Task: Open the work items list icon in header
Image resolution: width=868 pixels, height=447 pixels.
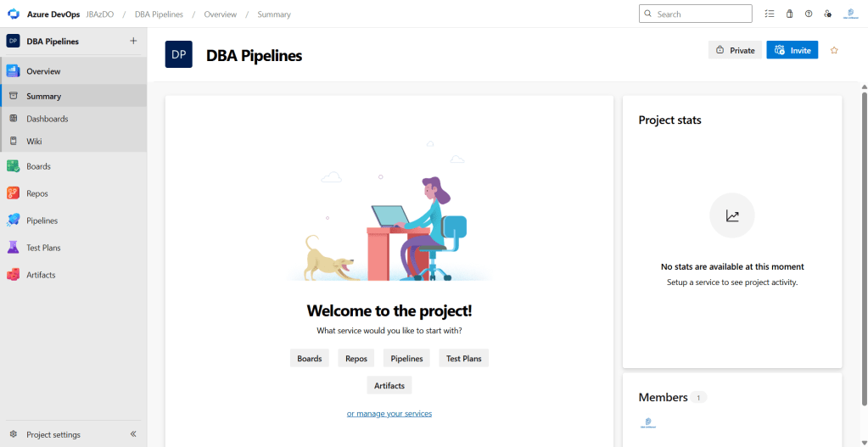Action: (770, 14)
